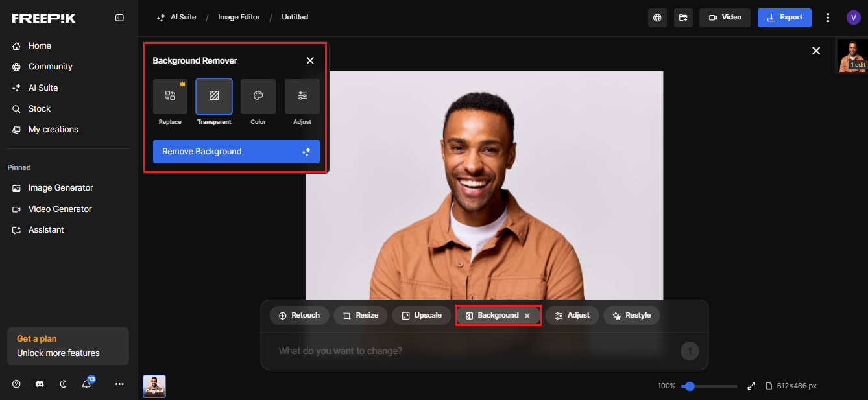Choose the Color background option

[x=258, y=97]
